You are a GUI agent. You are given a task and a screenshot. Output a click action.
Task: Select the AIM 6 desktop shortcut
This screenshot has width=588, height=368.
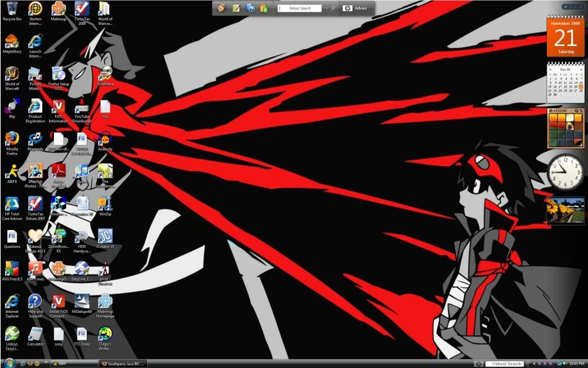click(x=12, y=174)
